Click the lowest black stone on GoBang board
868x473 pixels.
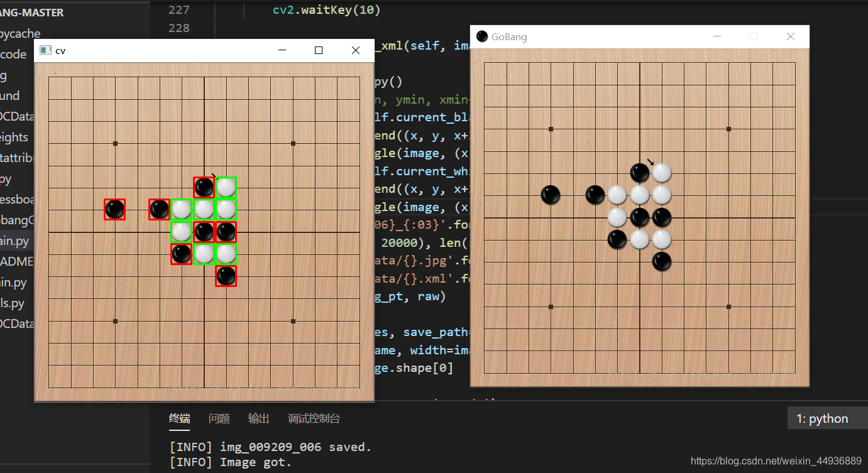(662, 261)
